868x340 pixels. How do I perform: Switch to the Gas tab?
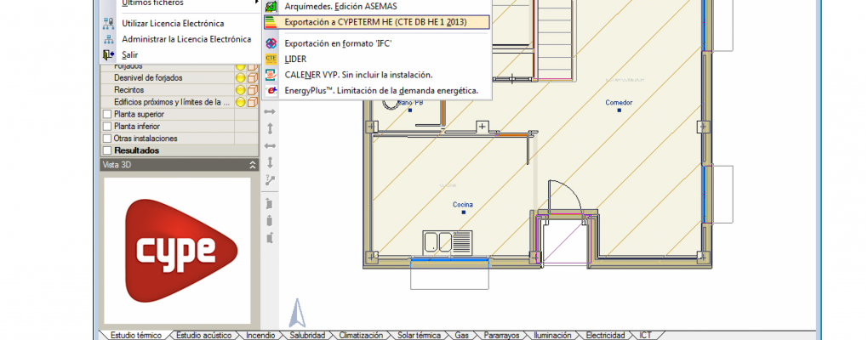click(462, 335)
